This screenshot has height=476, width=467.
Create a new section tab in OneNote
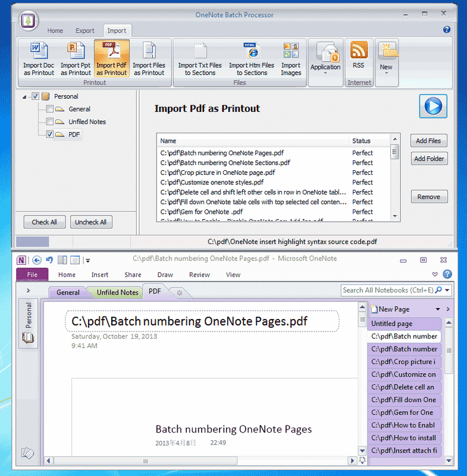coord(179,293)
